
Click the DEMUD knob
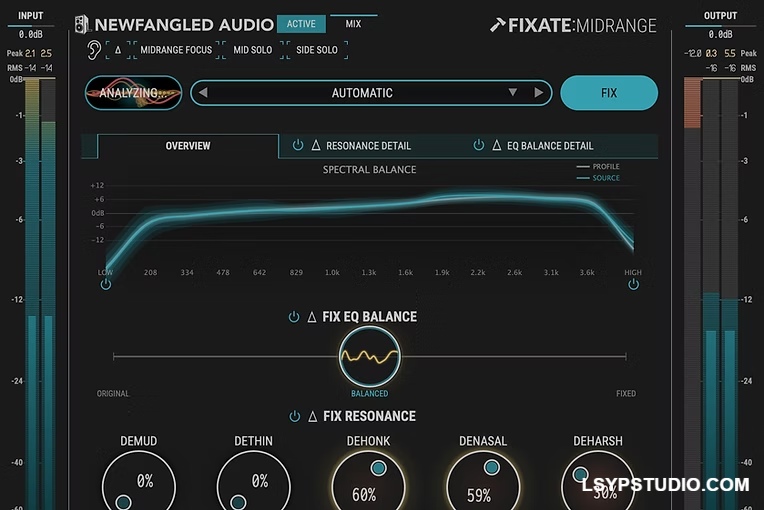pyautogui.click(x=139, y=481)
